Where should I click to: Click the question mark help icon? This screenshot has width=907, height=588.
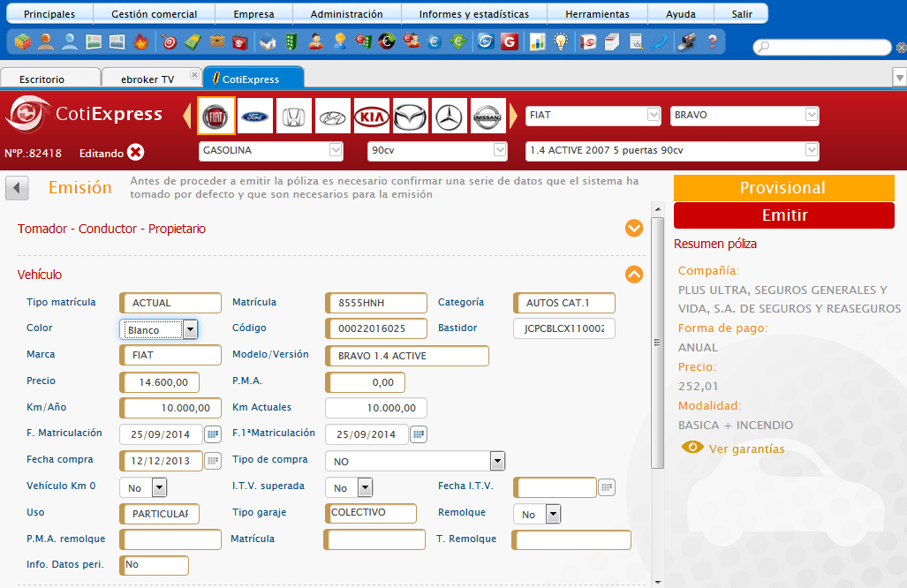(713, 41)
